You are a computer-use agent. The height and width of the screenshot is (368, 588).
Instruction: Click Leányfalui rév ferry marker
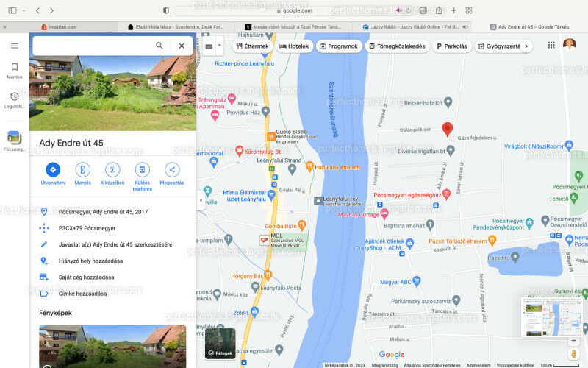pyautogui.click(x=318, y=201)
